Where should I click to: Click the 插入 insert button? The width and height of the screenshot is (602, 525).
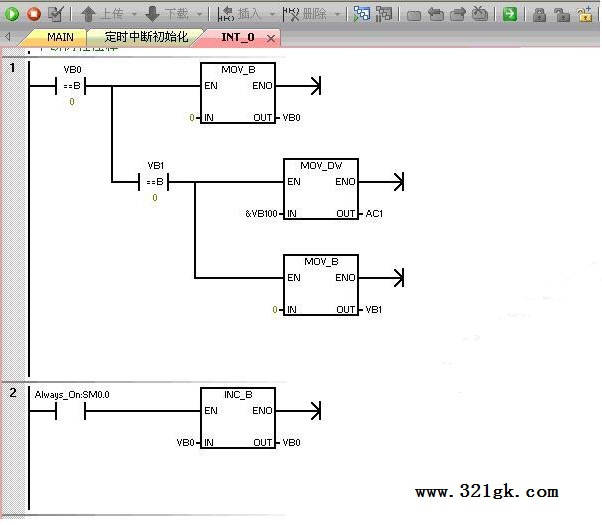point(239,14)
